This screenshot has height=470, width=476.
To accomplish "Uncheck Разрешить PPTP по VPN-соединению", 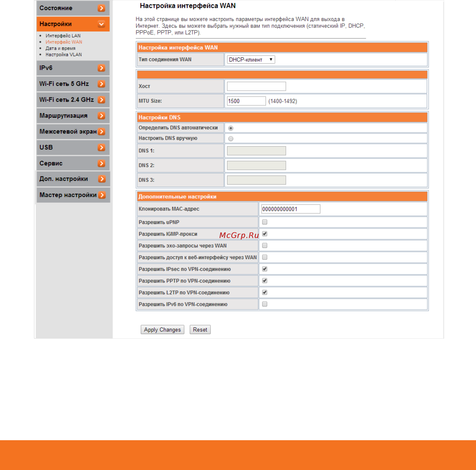I will [x=265, y=281].
